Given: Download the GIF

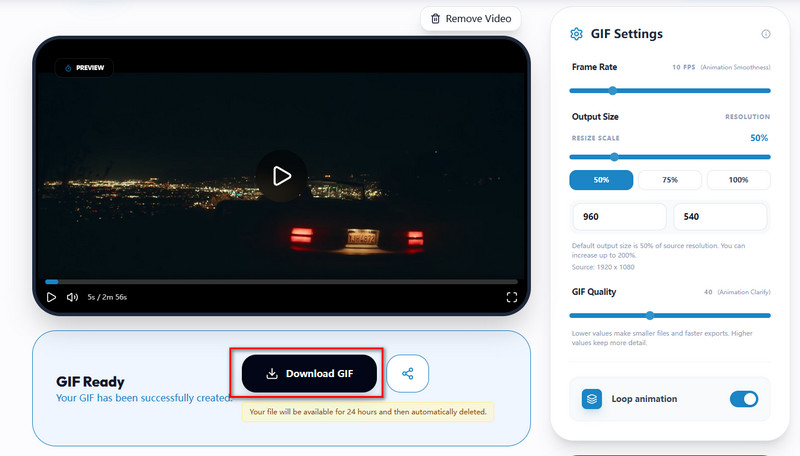Looking at the screenshot, I should 309,373.
